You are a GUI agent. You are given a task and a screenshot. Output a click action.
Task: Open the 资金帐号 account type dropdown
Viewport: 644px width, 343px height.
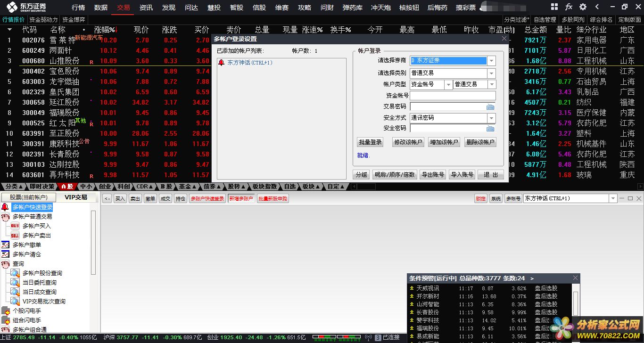448,85
